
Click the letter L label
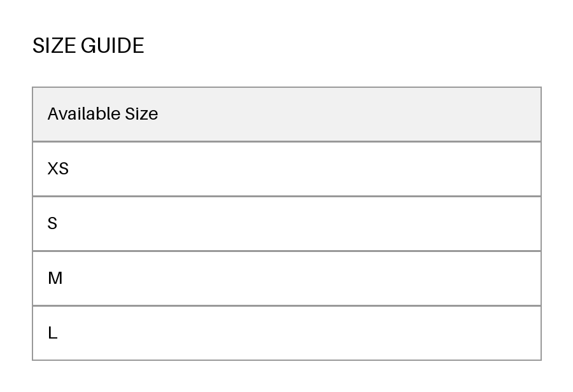(x=53, y=333)
